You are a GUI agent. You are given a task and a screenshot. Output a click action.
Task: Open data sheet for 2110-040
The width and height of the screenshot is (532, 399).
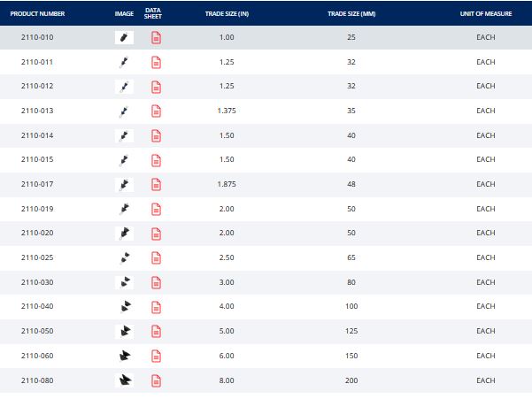156,307
